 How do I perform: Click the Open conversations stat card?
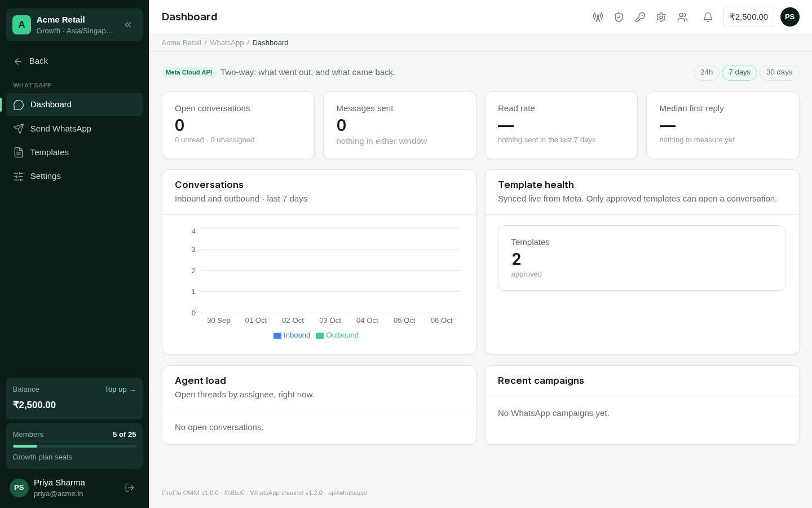pos(238,125)
